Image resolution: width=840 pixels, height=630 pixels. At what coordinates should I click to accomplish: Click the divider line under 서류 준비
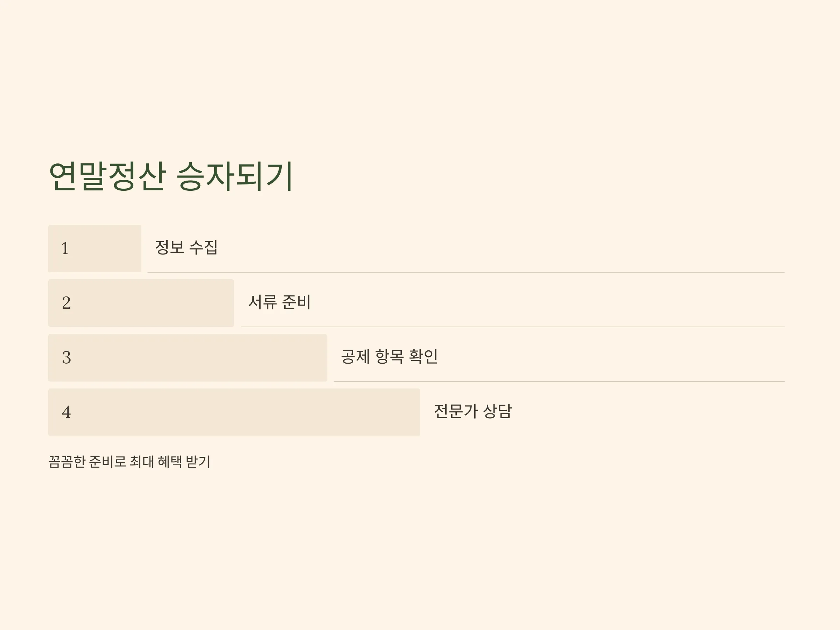pyautogui.click(x=513, y=327)
